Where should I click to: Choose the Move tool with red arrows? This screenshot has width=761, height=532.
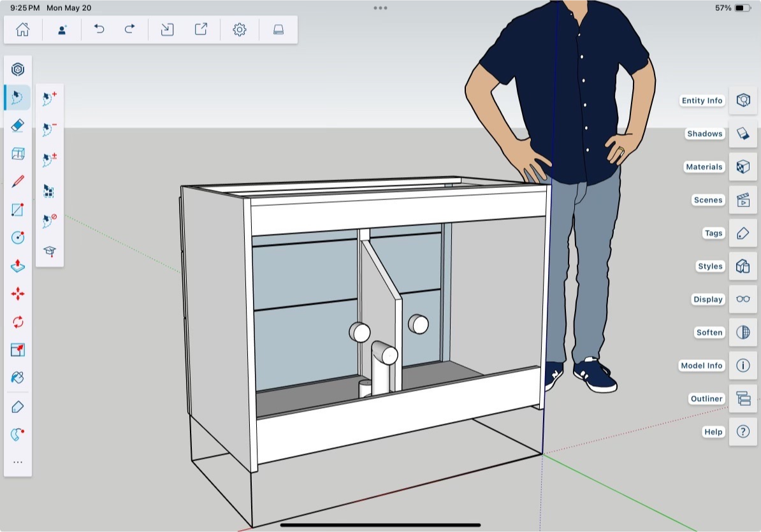click(x=18, y=294)
